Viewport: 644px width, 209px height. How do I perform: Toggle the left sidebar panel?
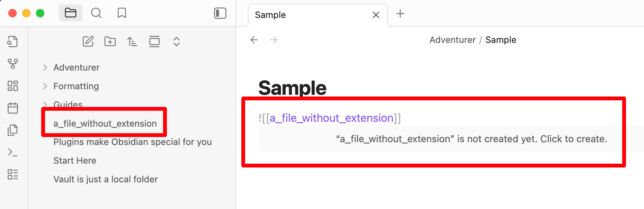click(220, 13)
